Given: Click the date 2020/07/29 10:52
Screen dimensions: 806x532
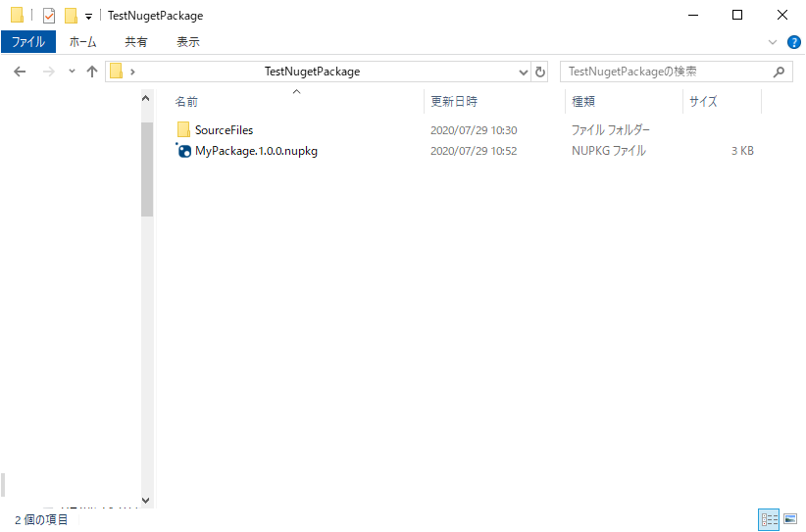Looking at the screenshot, I should (474, 151).
